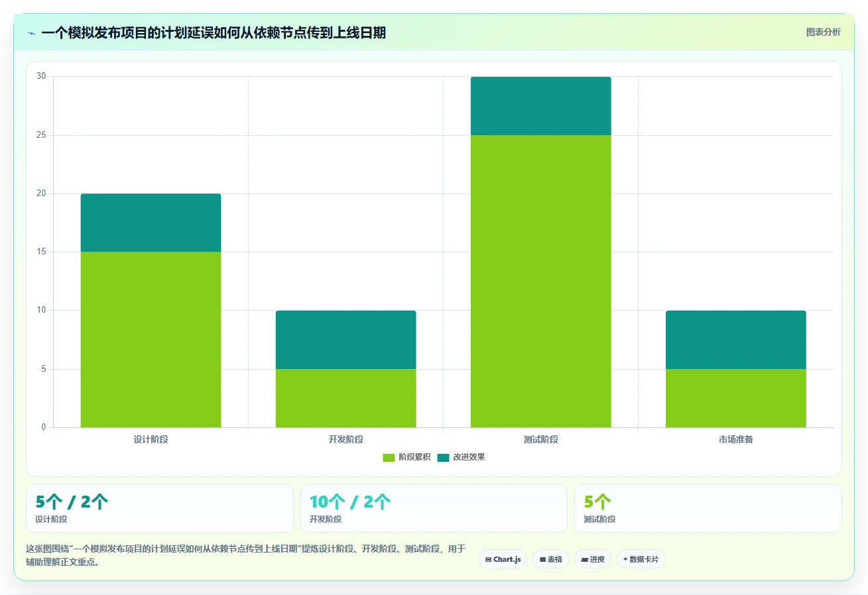
Task: Click the 开发阶段 teal 改进效果 bar segment
Action: [345, 340]
